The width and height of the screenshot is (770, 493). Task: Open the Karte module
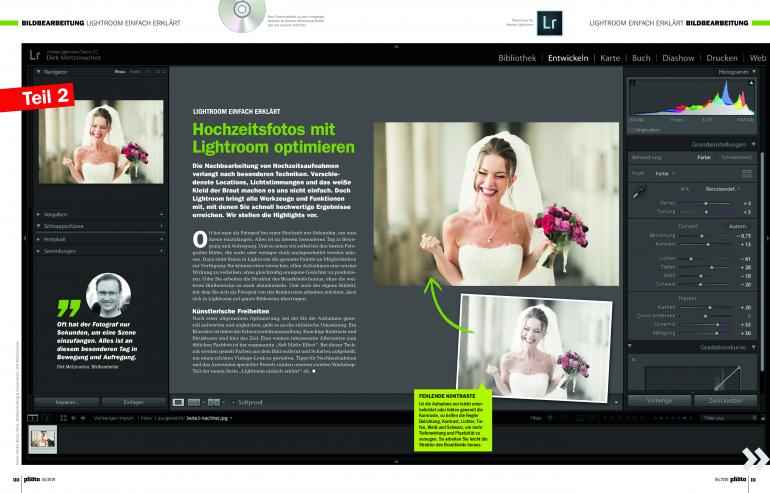pos(610,58)
